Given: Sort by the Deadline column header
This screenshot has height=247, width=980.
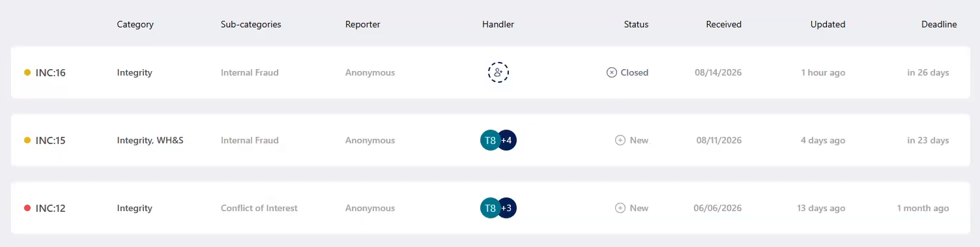Looking at the screenshot, I should click(939, 24).
